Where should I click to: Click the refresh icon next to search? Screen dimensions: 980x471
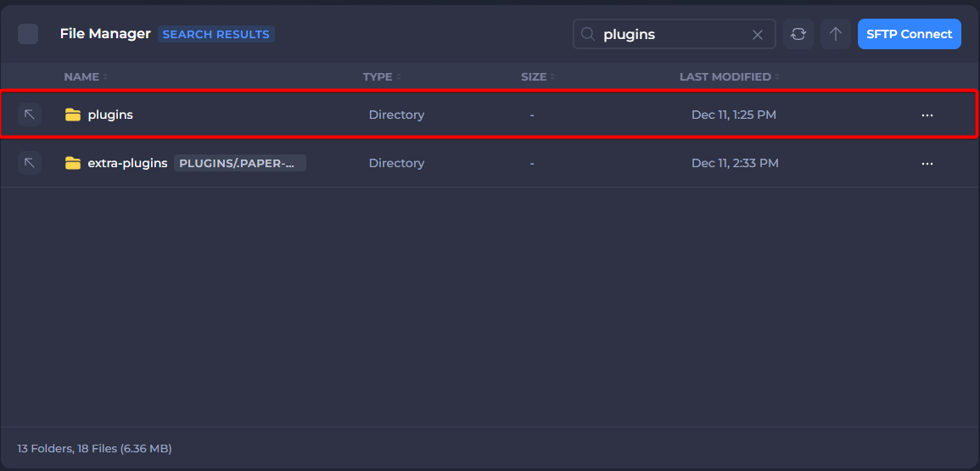pos(798,34)
